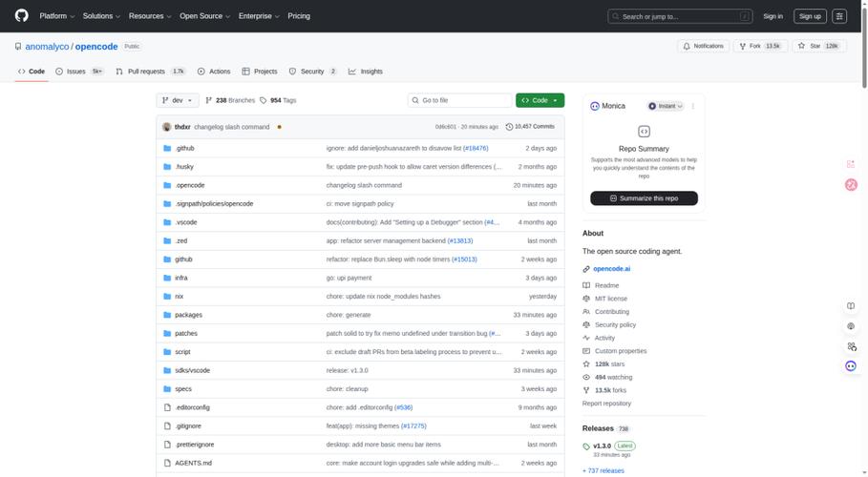Open the + 737 releases link

[x=603, y=471]
